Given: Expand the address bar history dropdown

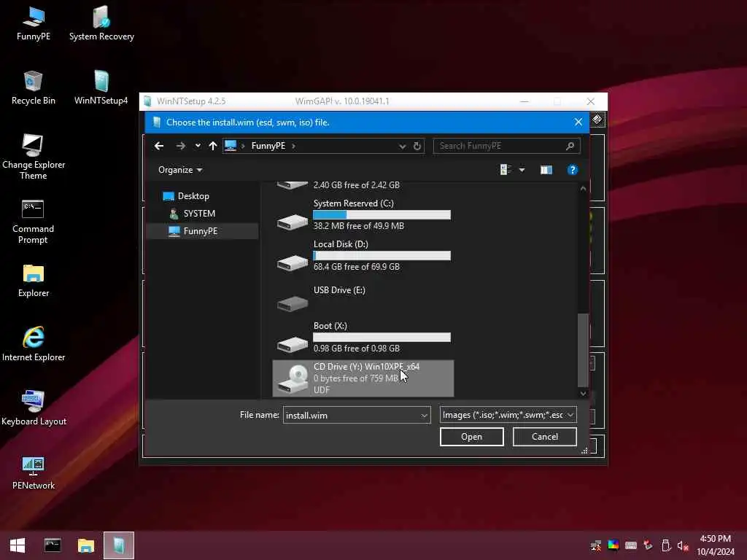Looking at the screenshot, I should coord(403,146).
